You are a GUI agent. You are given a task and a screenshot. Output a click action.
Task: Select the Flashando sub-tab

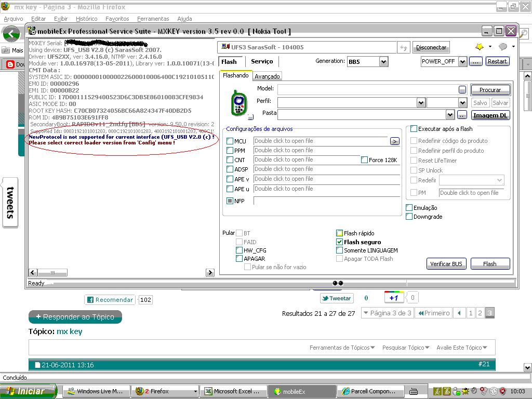pyautogui.click(x=236, y=75)
